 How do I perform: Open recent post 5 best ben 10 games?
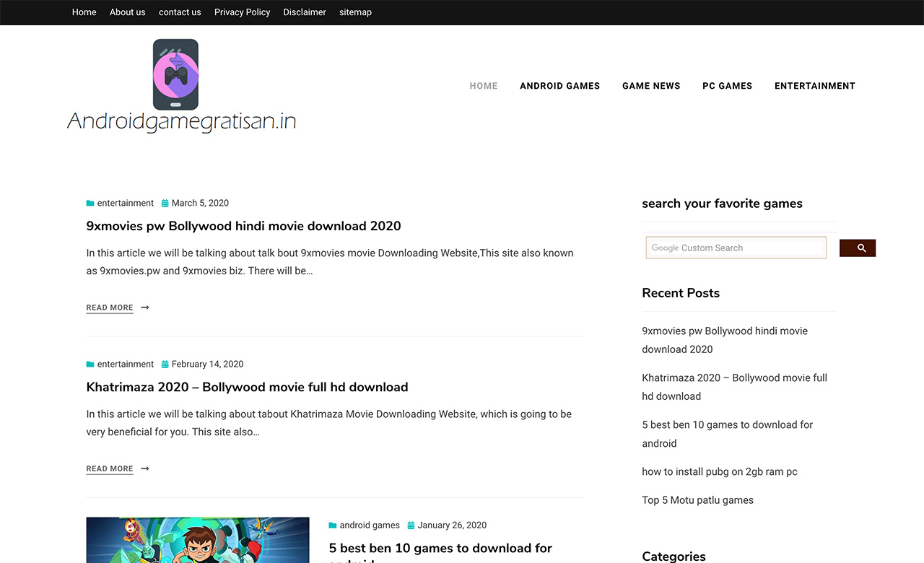click(728, 434)
